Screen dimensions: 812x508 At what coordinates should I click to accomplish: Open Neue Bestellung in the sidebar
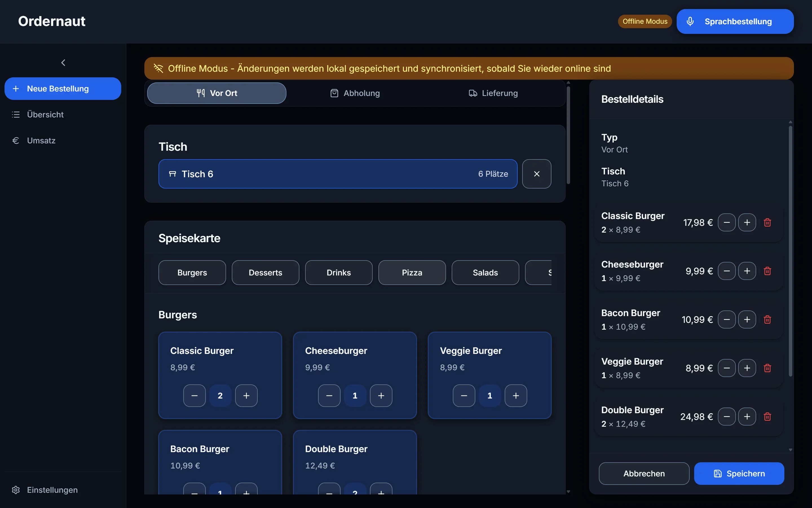pos(63,89)
